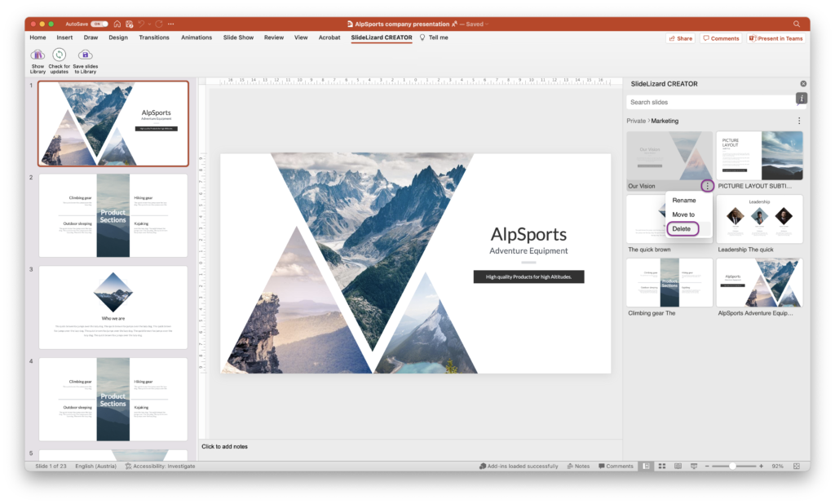The height and width of the screenshot is (504, 835).
Task: Click Fit slide to window icon
Action: pos(797,466)
